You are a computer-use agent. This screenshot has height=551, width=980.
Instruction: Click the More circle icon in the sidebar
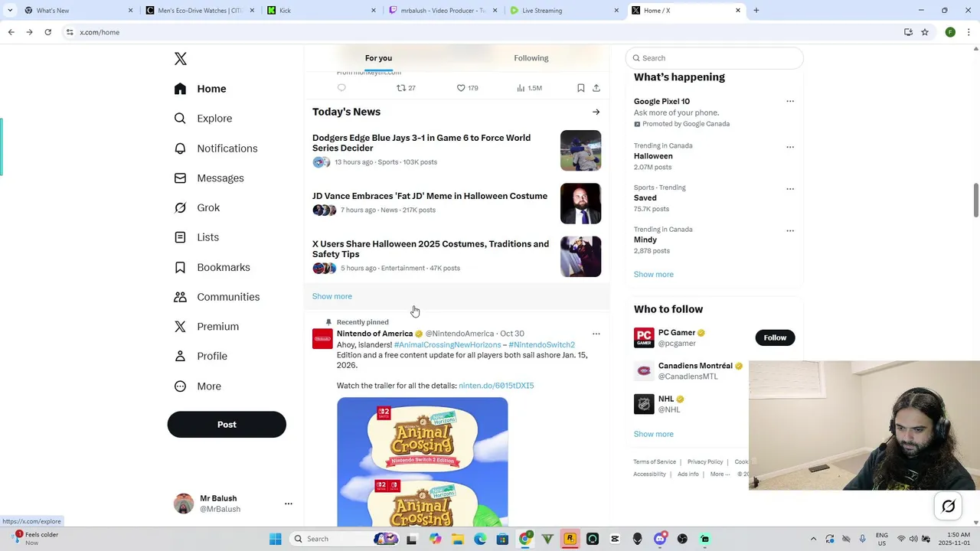pos(180,386)
